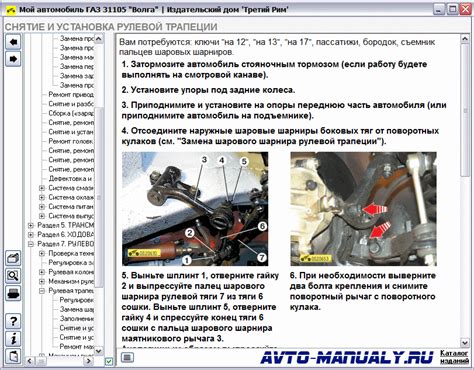The image size is (474, 370).
Task: Expand the Система выпуска node
Action: tap(42, 216)
